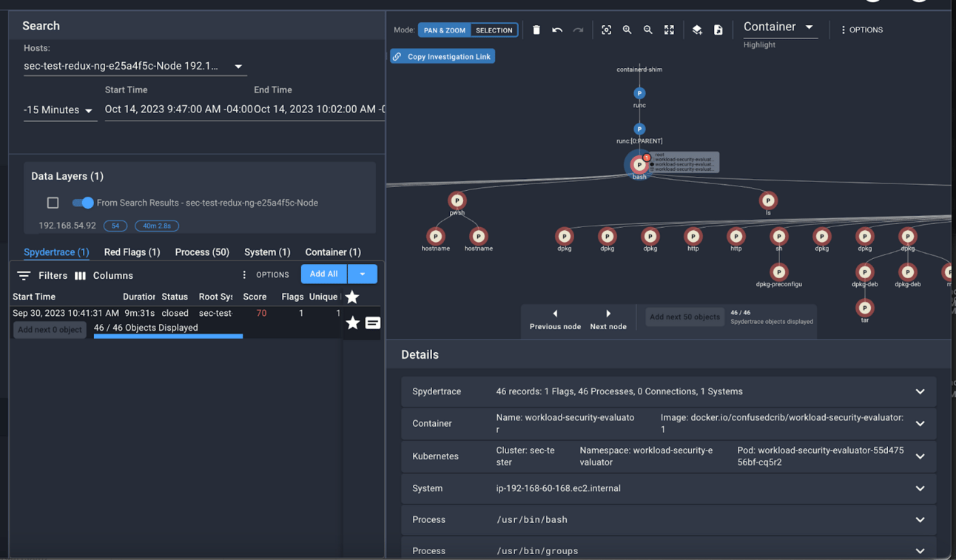Click the Add All button
Screen dimensions: 956x560
pyautogui.click(x=324, y=274)
